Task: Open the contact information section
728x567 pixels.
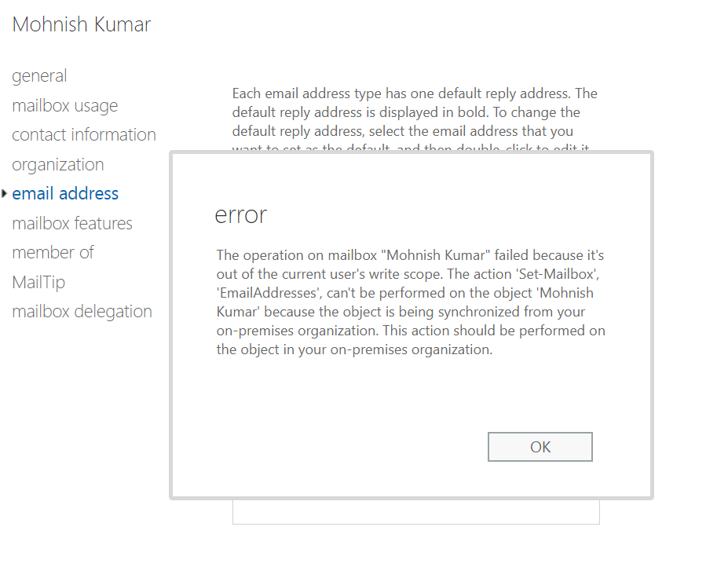Action: coord(84,135)
